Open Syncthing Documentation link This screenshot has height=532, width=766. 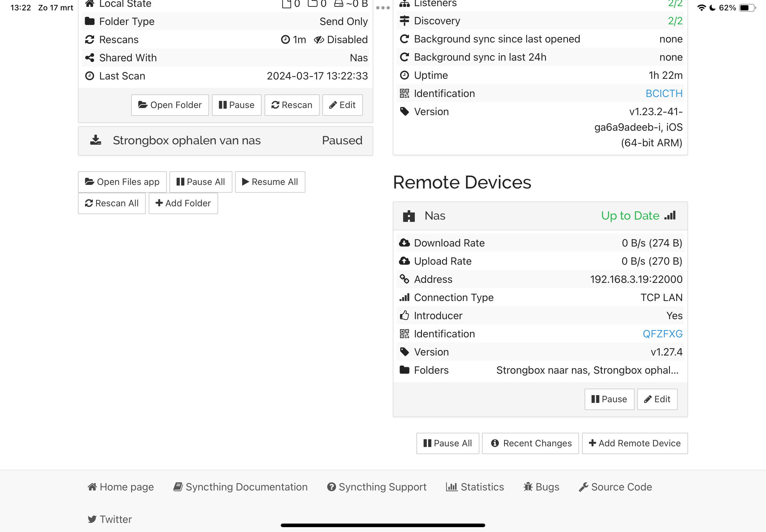click(x=241, y=487)
